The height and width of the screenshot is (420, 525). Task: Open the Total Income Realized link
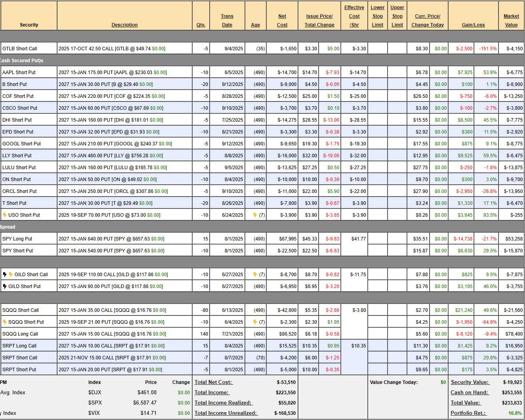coord(223,403)
